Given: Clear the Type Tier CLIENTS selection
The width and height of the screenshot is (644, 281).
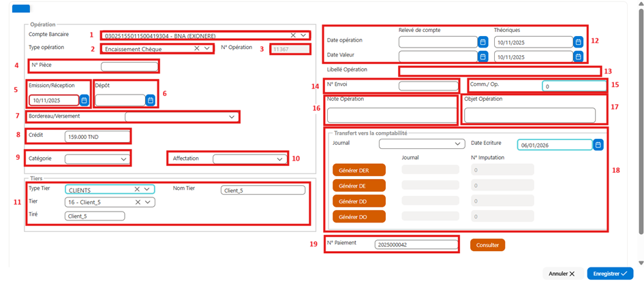Looking at the screenshot, I should (x=137, y=189).
